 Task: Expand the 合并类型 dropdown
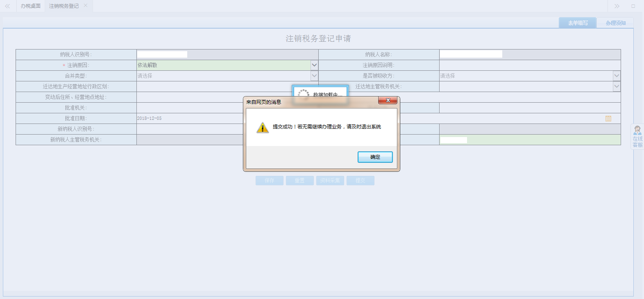click(314, 76)
